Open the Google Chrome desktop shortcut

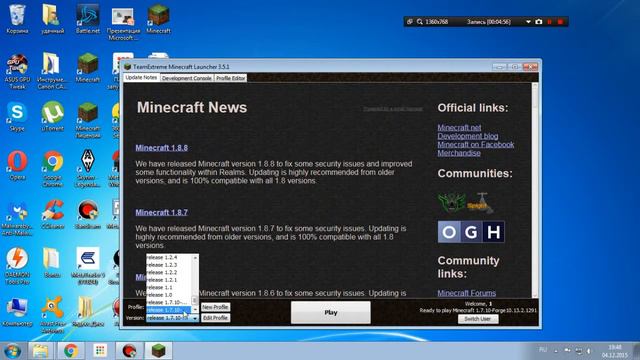(x=53, y=169)
